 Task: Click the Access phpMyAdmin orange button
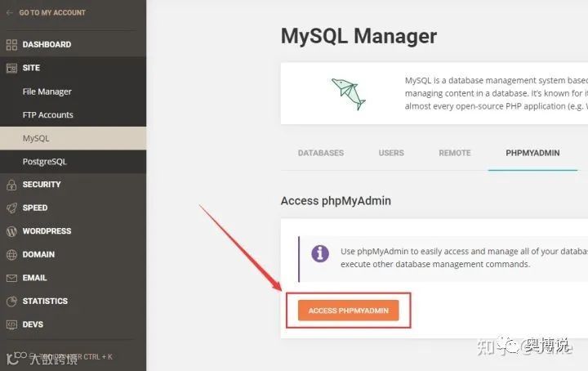pos(349,311)
